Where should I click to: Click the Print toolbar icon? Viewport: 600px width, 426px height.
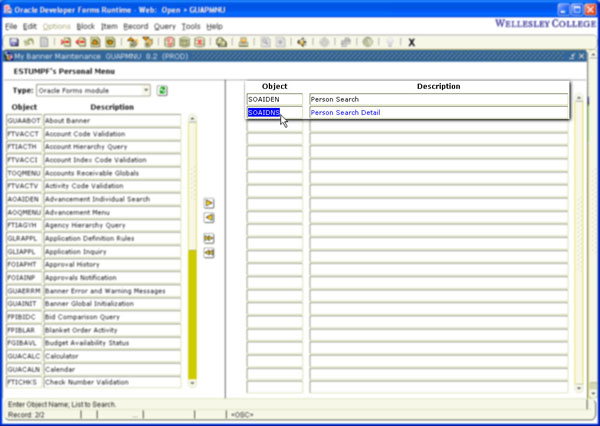[x=243, y=42]
